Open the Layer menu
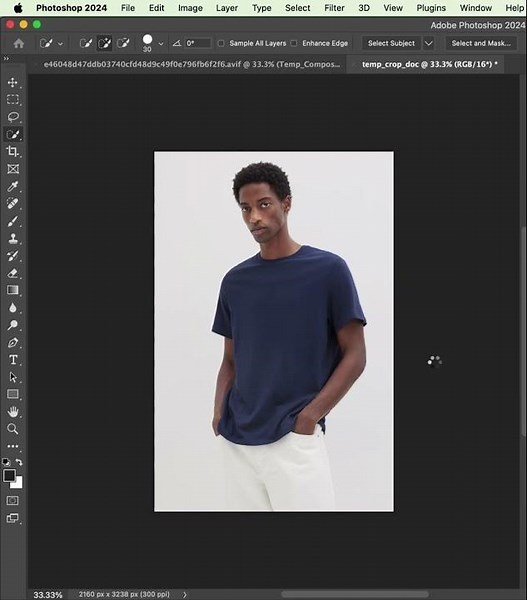This screenshot has width=527, height=600. point(227,8)
